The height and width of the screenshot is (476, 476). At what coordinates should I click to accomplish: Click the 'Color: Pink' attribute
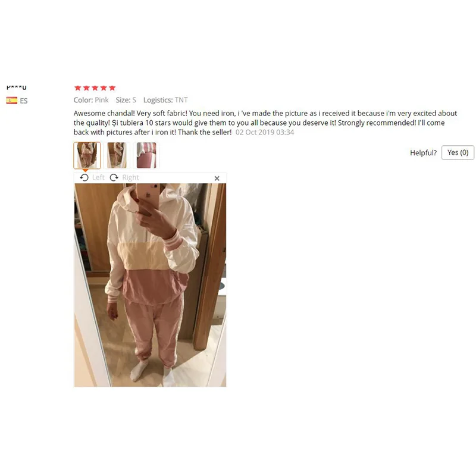(91, 100)
